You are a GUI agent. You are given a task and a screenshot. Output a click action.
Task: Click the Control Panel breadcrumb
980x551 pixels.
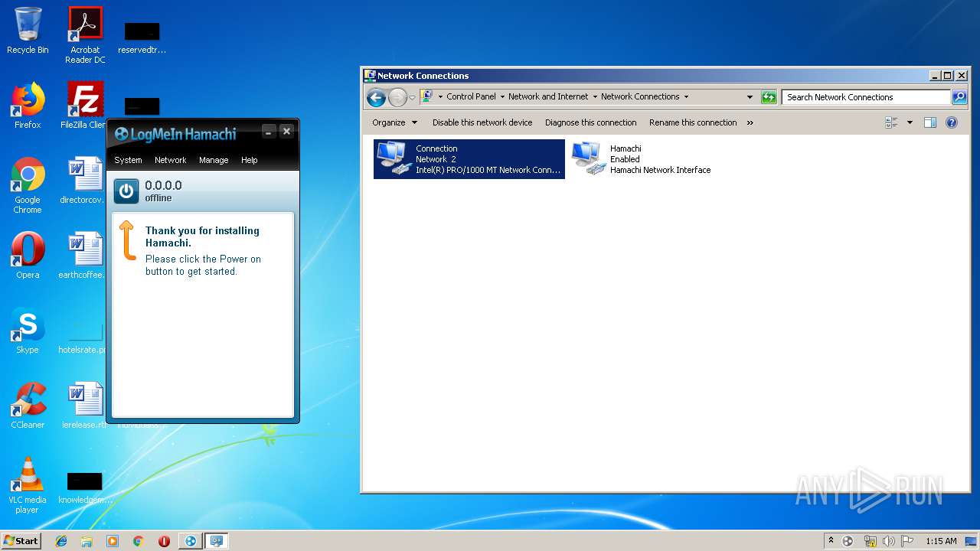click(x=471, y=96)
